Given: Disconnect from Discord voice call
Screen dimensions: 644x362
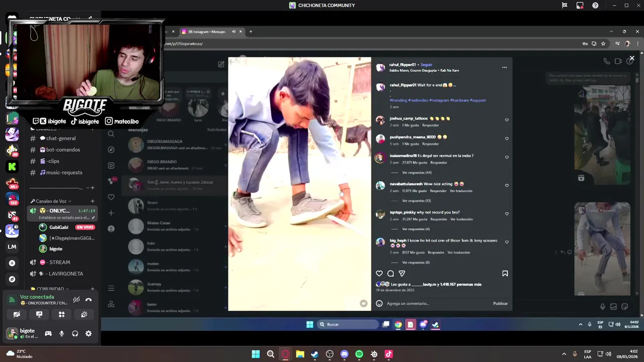Looking at the screenshot, I should (89, 300).
